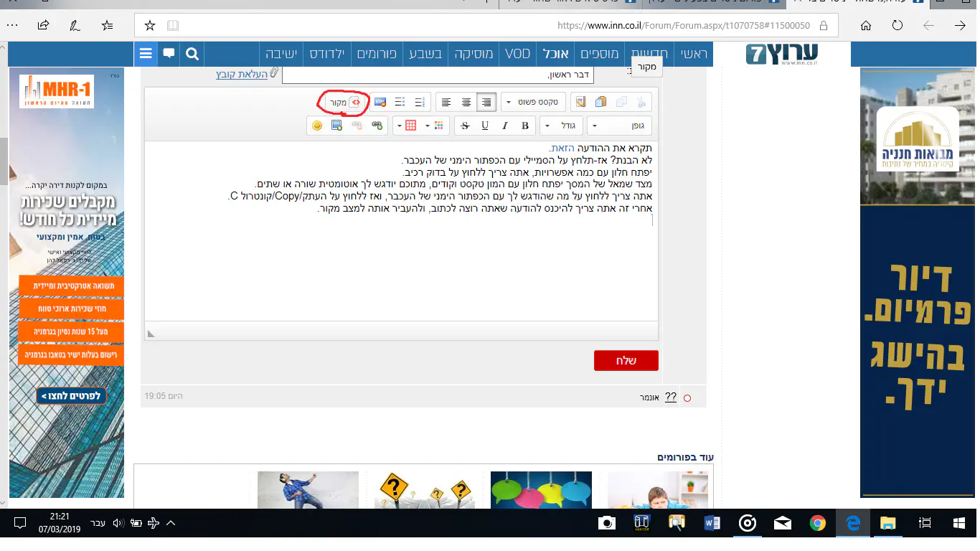This screenshot has width=980, height=551.
Task: Add a hyperlink with the link icon
Action: 377,126
